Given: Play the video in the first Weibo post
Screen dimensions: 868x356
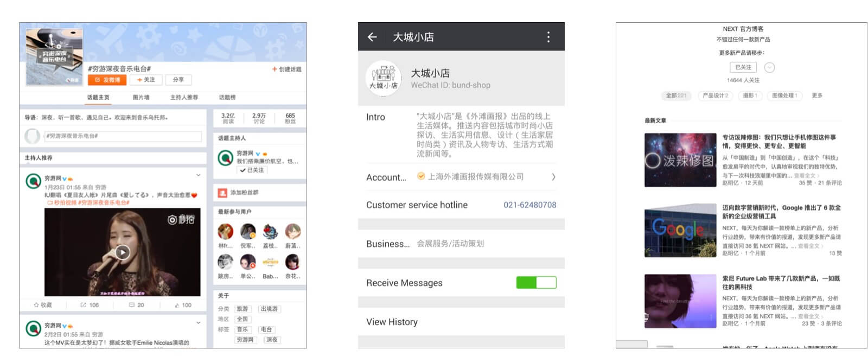Looking at the screenshot, I should tap(123, 252).
